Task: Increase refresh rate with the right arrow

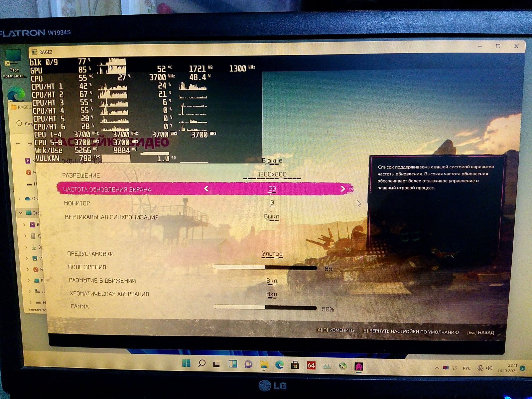Action: [x=343, y=189]
